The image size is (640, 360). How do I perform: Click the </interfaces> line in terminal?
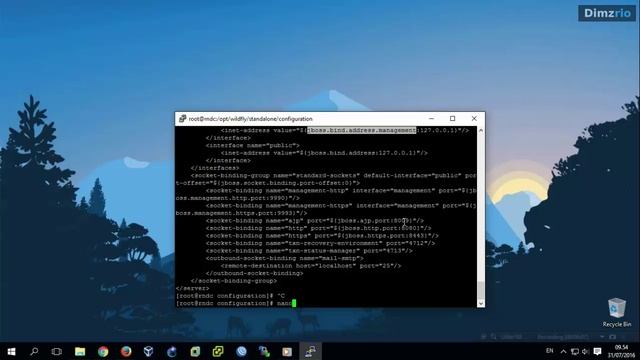click(215, 168)
